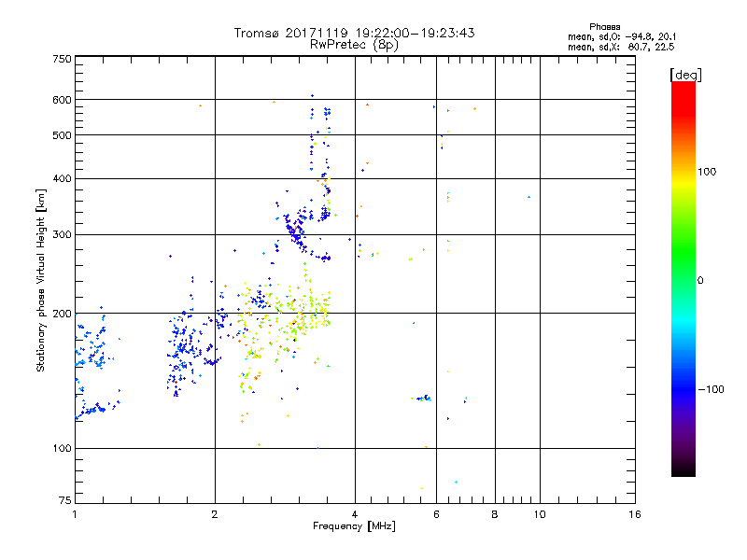Click y-axis tick label '200'

63,314
